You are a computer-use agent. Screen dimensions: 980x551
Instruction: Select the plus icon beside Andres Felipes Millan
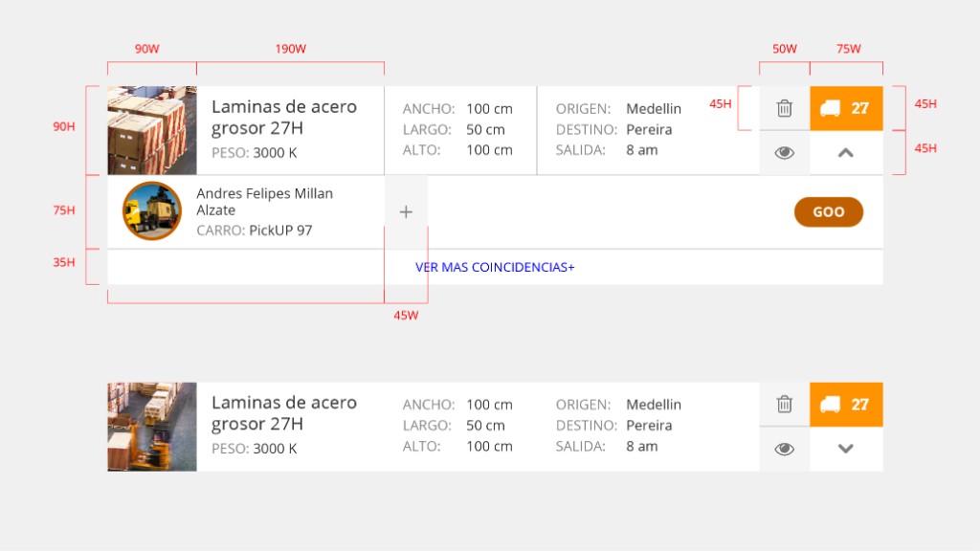click(406, 211)
